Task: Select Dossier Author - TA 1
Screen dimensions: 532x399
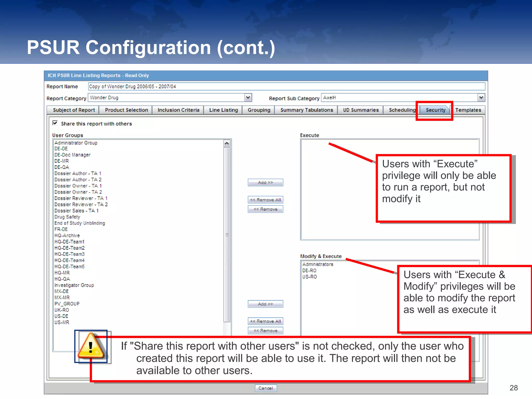Action: click(x=78, y=173)
